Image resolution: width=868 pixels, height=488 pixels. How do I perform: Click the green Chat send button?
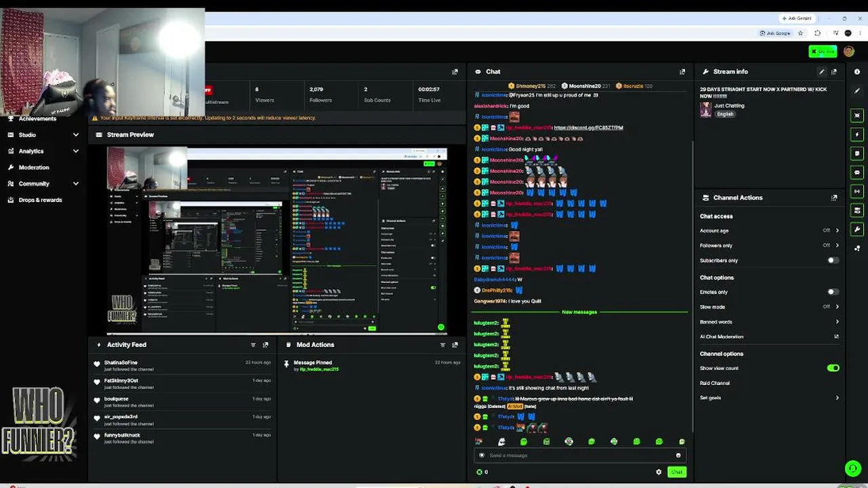point(676,472)
